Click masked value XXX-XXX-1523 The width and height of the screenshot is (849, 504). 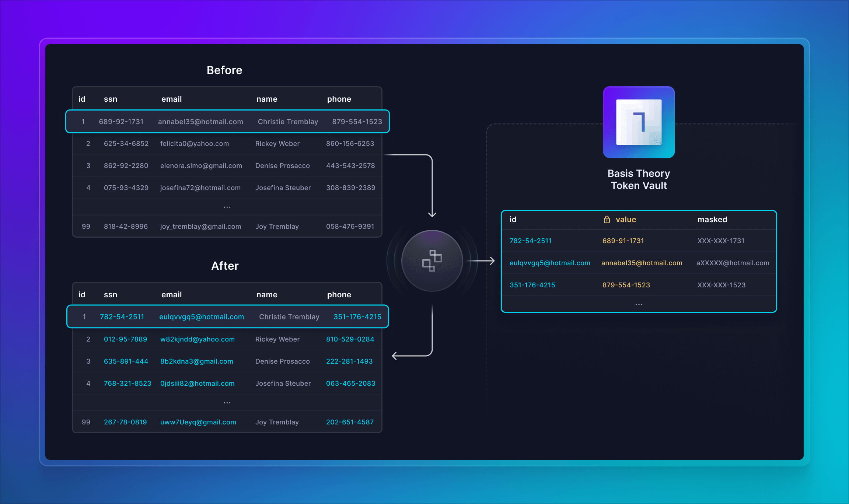click(x=722, y=285)
